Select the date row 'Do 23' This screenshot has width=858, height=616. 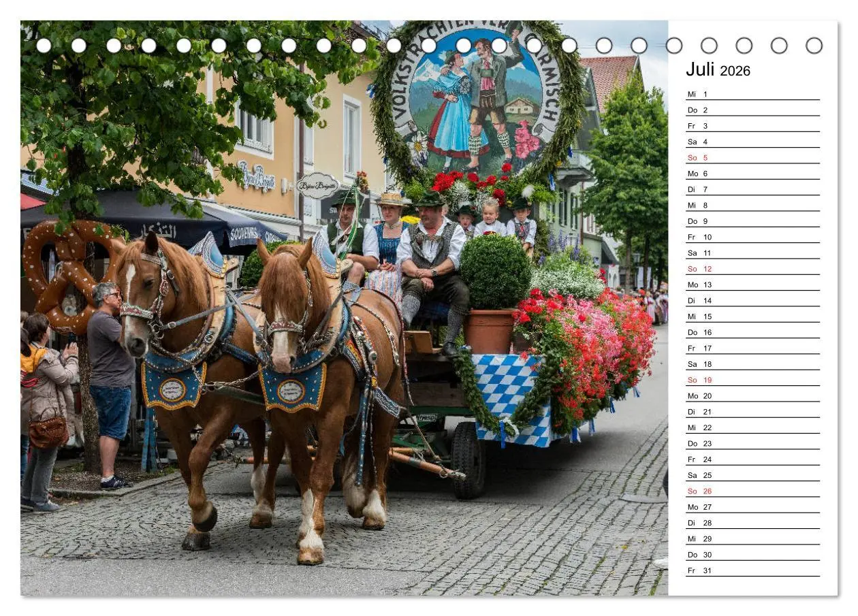tap(752, 443)
